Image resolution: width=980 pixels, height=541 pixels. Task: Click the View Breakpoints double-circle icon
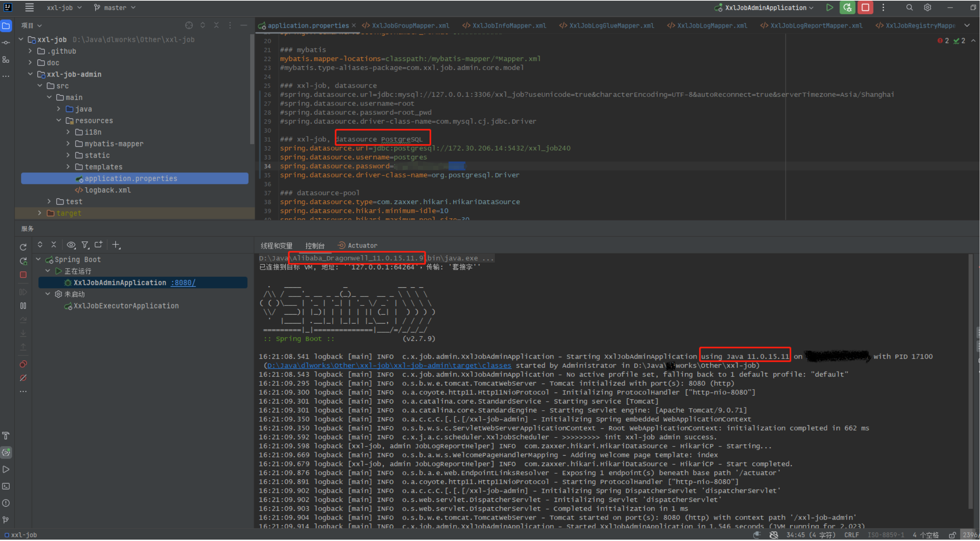click(x=23, y=364)
